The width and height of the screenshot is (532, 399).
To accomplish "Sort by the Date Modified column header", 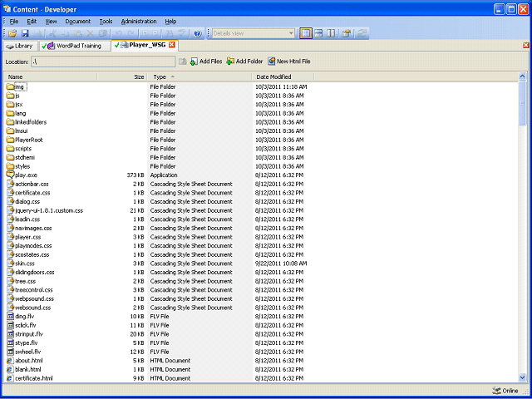I will click(283, 77).
